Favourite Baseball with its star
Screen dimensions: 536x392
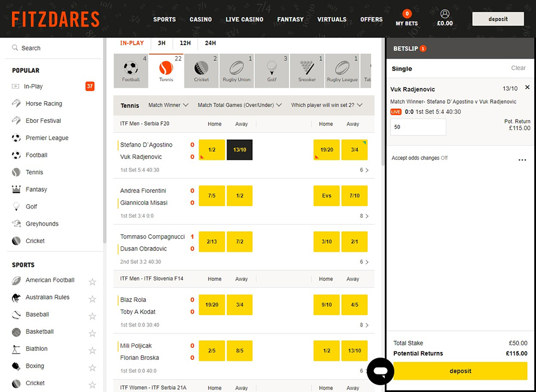93,316
